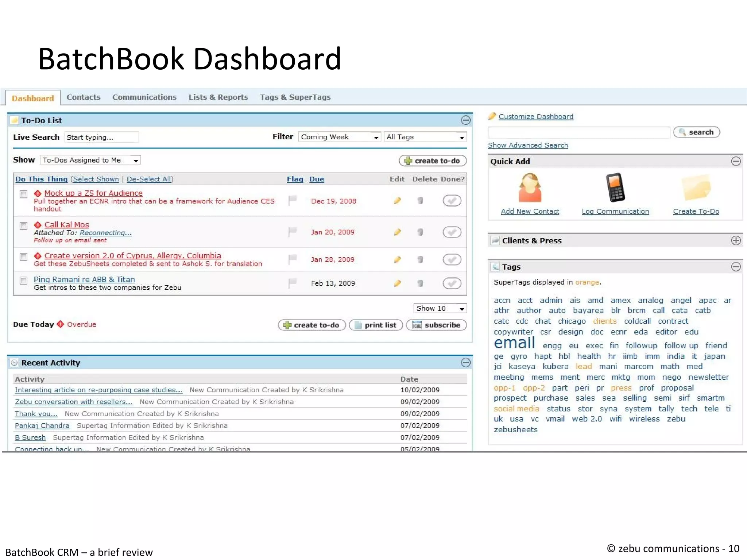This screenshot has height=560, width=747.
Task: Flag the Call Kal Mos task
Action: coord(293,232)
